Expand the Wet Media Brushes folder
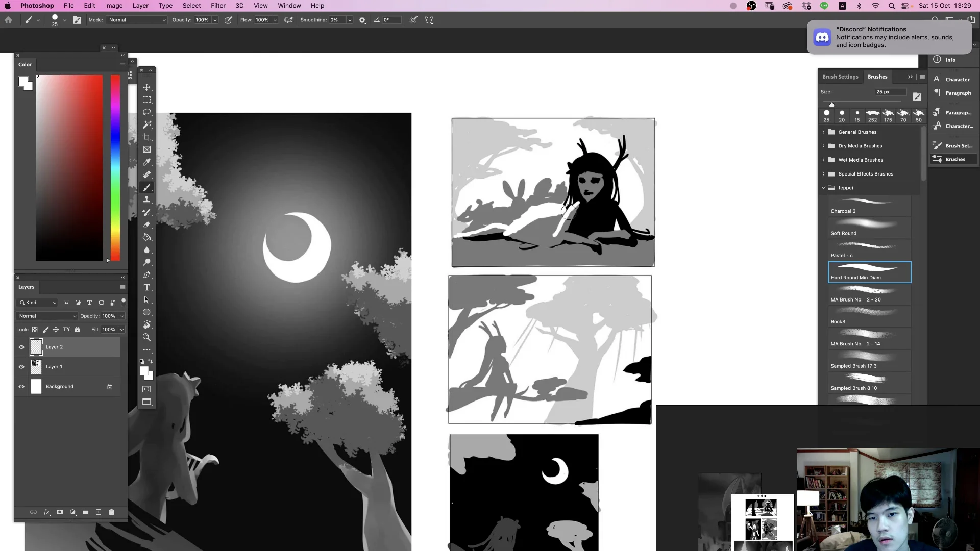Viewport: 980px width, 551px height. pos(823,160)
